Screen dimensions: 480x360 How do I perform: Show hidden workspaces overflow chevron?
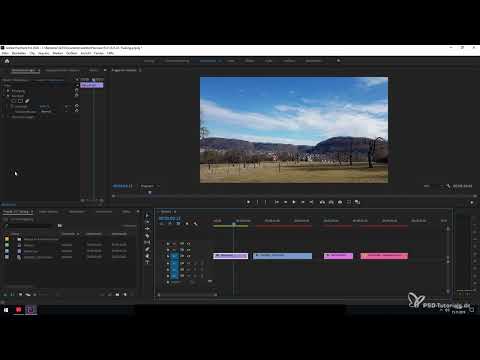click(338, 61)
